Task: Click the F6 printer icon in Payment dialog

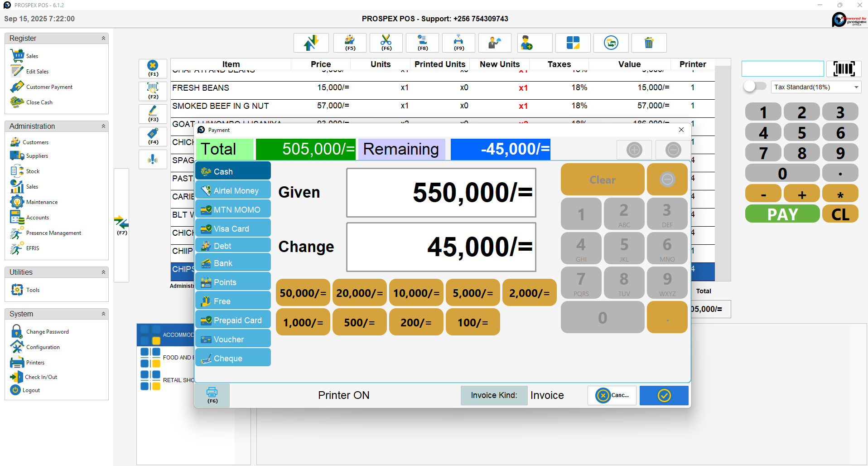Action: tap(212, 395)
